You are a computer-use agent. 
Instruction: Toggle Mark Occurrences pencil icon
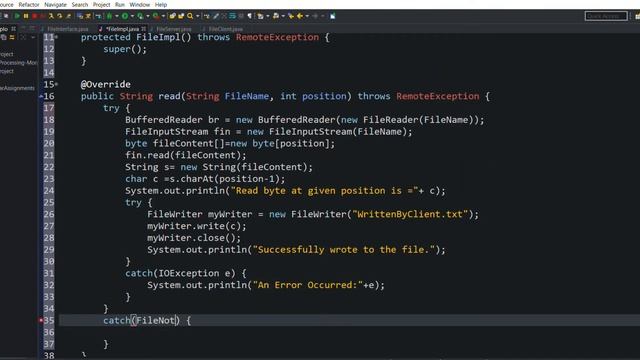[216, 16]
